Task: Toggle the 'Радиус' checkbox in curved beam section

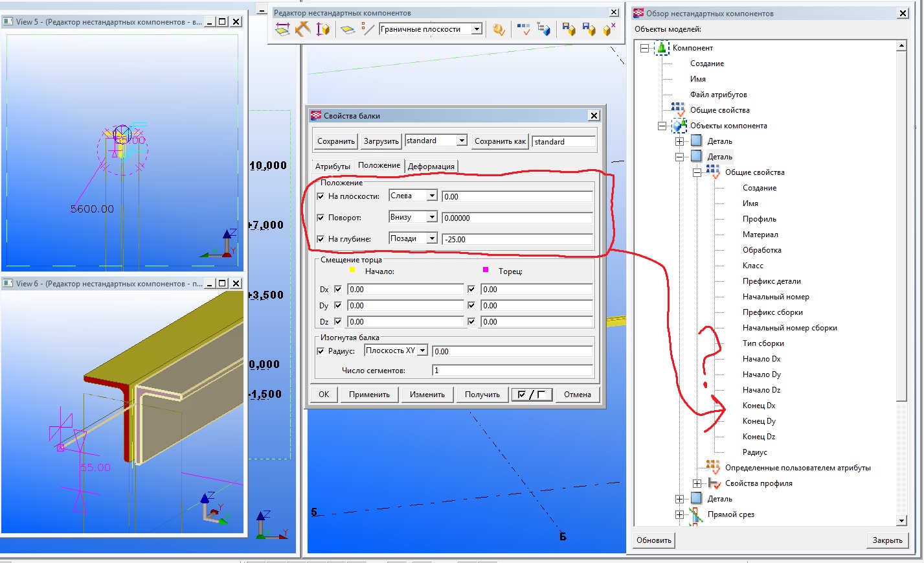Action: coord(321,351)
